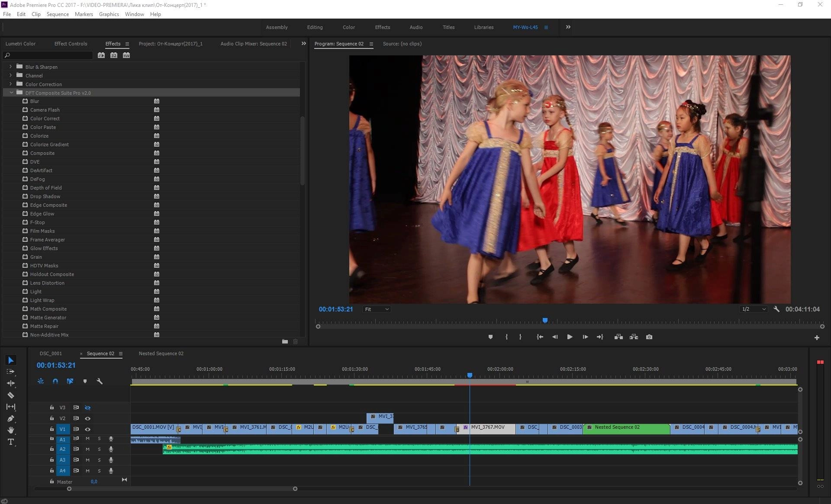Select the Pen tool
The height and width of the screenshot is (504, 831).
pos(11,418)
